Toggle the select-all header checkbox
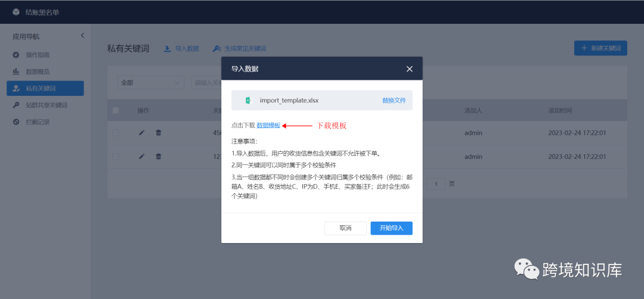Viewport: 644px width, 299px height. coord(116,110)
